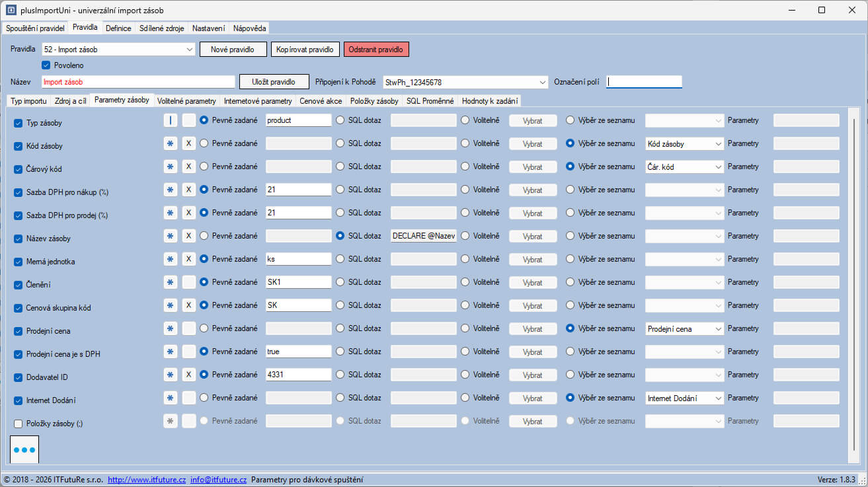Uncheck the Povoleno checkbox

tap(46, 65)
